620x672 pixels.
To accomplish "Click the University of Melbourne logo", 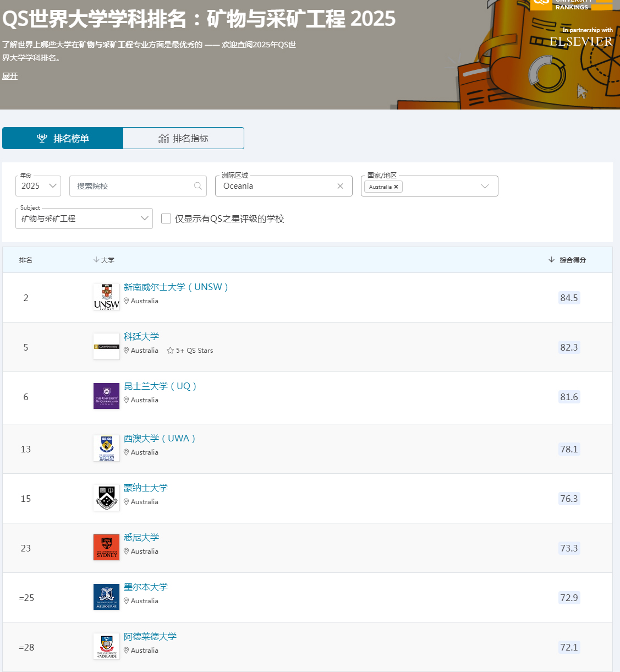I will [x=106, y=597].
